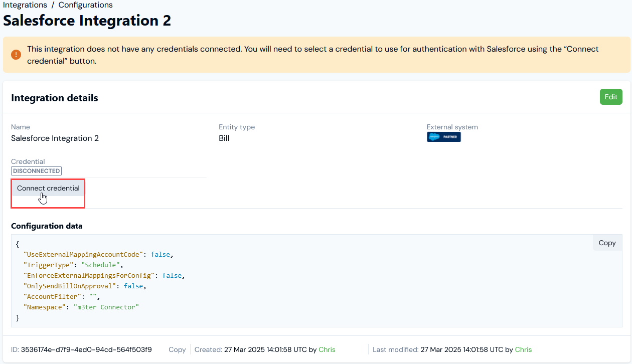Open Chris link next to Last modified
The height and width of the screenshot is (364, 632).
click(523, 349)
